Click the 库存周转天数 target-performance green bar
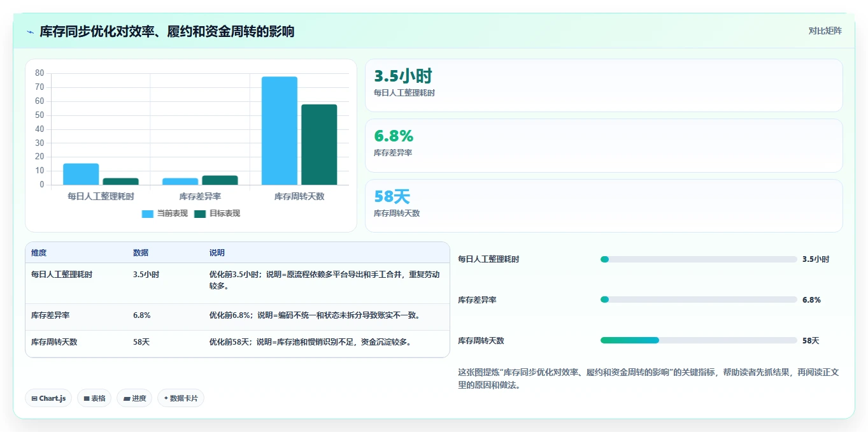 319,145
